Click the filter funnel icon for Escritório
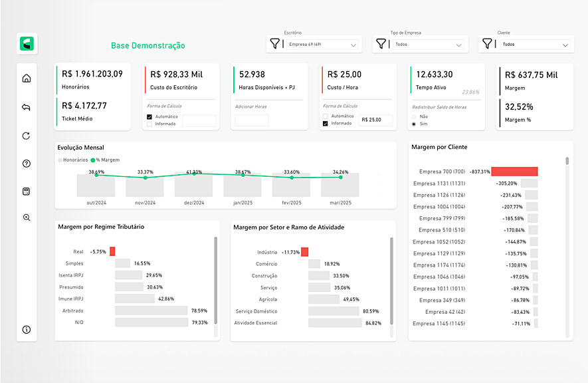Viewport: 588px width, 383px height. pos(275,44)
